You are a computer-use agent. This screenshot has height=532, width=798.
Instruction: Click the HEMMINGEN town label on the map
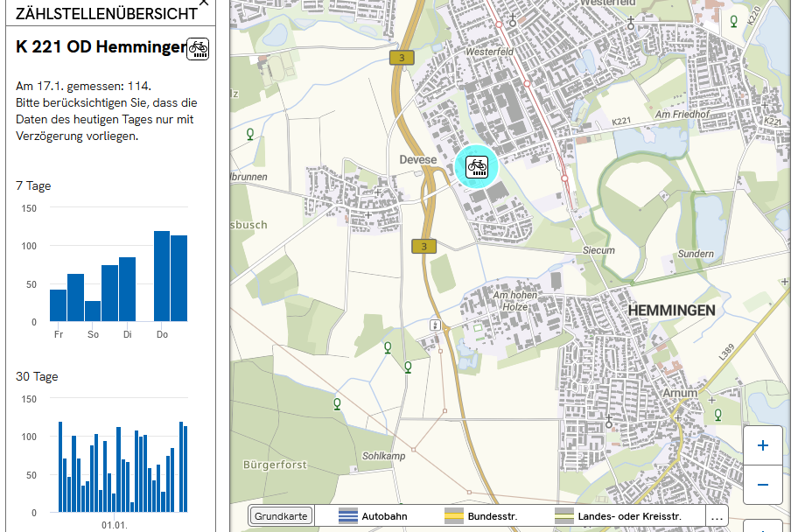click(671, 311)
